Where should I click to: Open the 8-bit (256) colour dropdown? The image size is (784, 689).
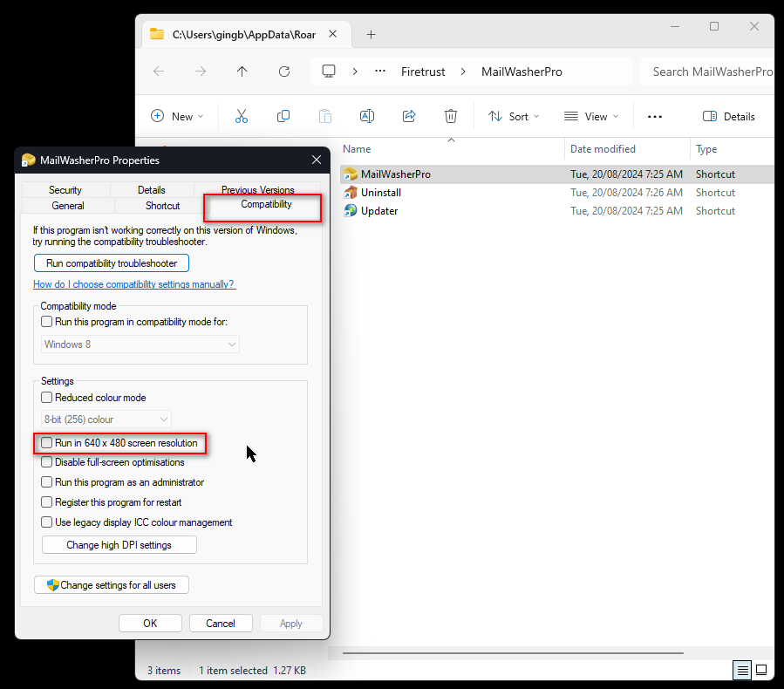[106, 419]
